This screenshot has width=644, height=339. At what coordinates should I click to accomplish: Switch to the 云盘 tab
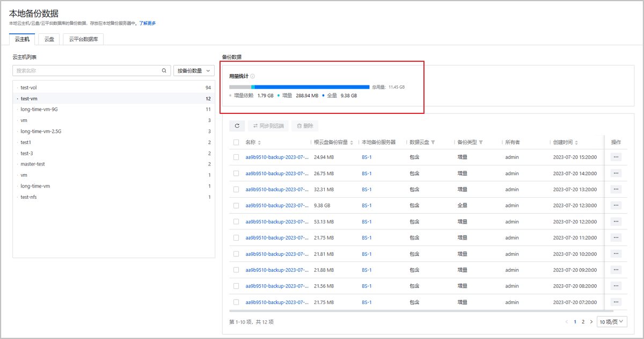pyautogui.click(x=49, y=39)
